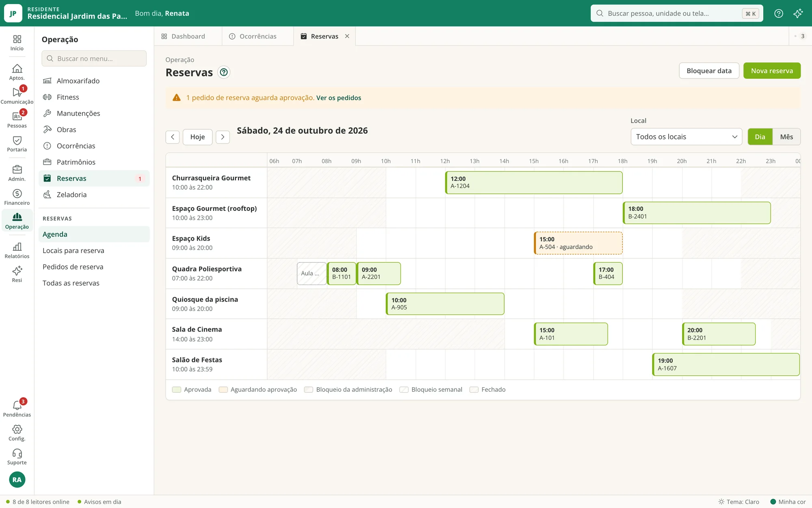Open Comunicação with the notification badge
The width and height of the screenshot is (812, 508).
pyautogui.click(x=17, y=96)
